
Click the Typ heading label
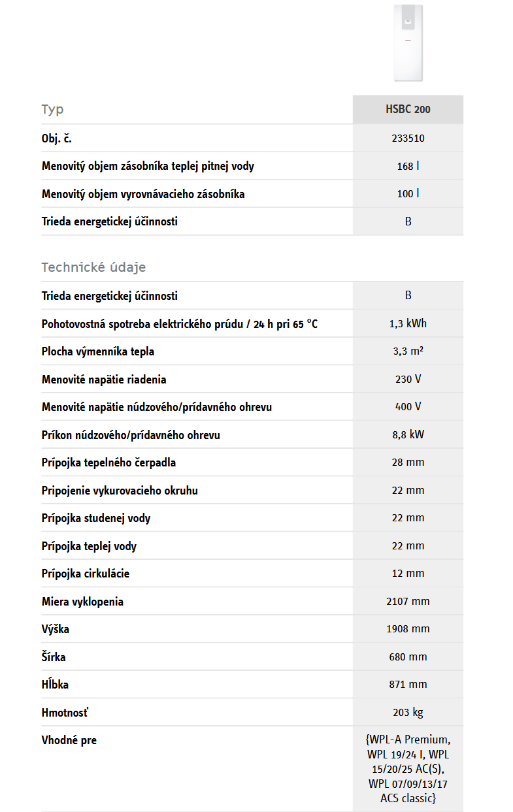pyautogui.click(x=53, y=109)
